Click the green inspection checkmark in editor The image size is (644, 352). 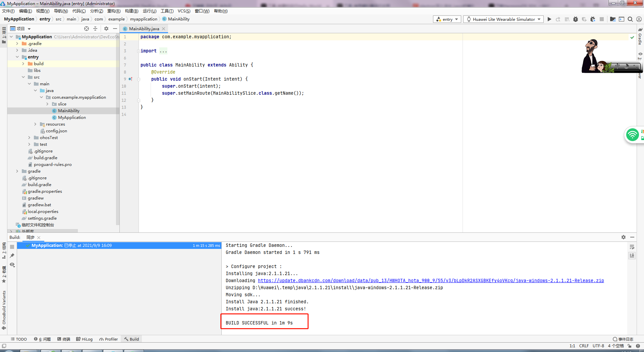(x=632, y=37)
